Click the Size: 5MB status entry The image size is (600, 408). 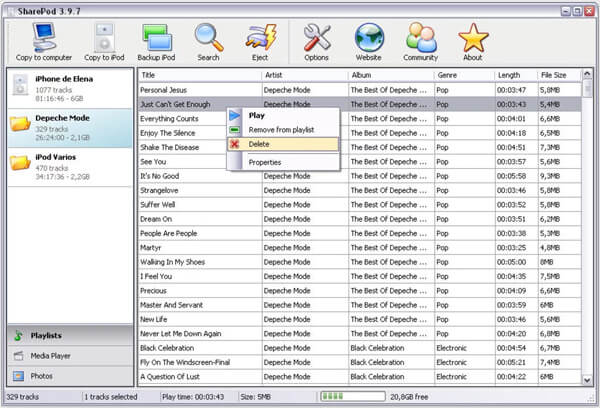[x=255, y=397]
